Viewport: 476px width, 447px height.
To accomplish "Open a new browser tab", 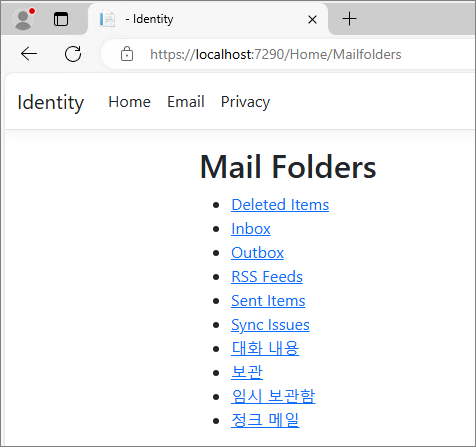I will pyautogui.click(x=349, y=19).
